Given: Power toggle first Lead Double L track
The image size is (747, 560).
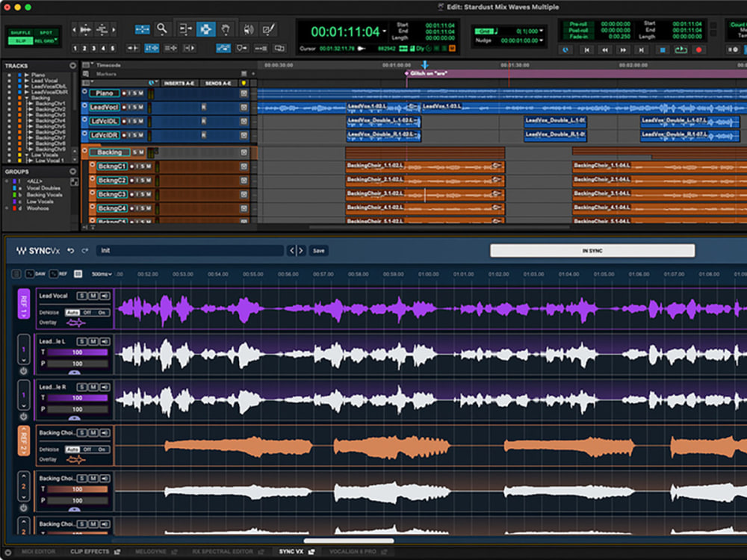Looking at the screenshot, I should pyautogui.click(x=23, y=371).
